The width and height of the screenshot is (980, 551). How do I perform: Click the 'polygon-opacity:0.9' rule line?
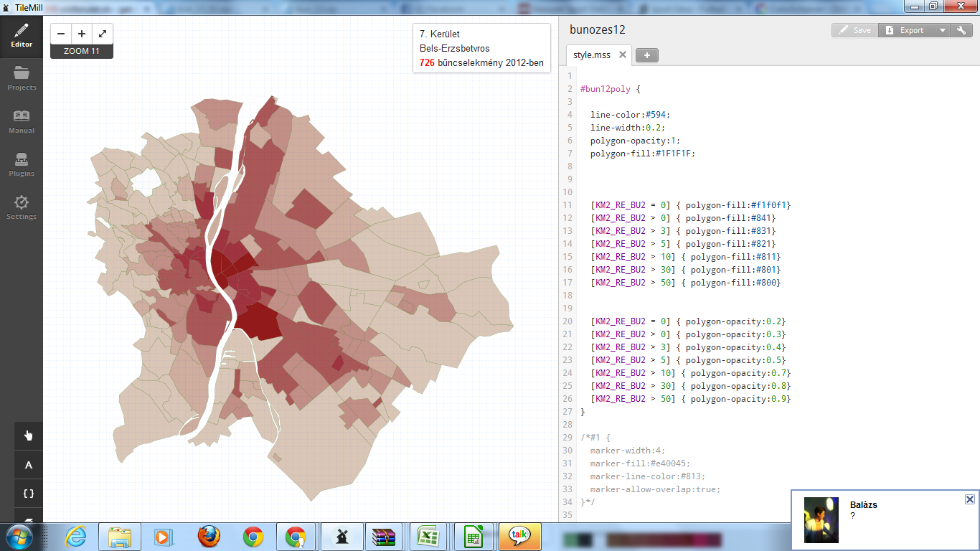point(691,399)
